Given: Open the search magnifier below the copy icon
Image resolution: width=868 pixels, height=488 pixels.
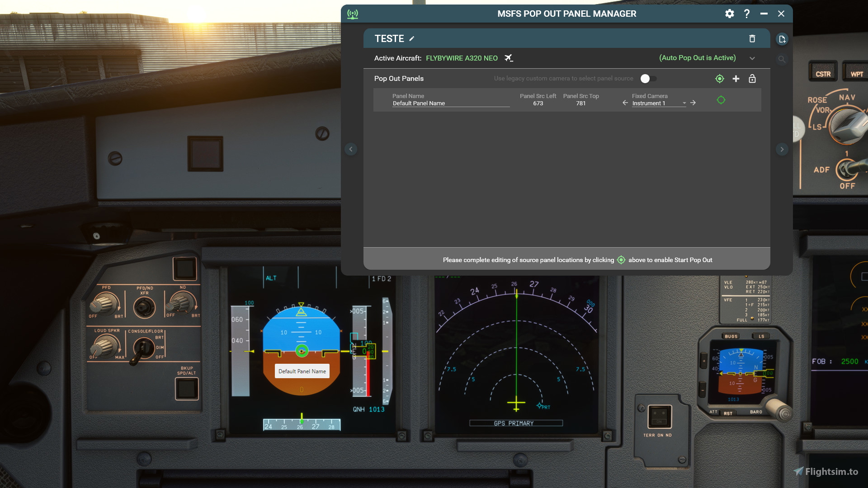Looking at the screenshot, I should tap(782, 59).
